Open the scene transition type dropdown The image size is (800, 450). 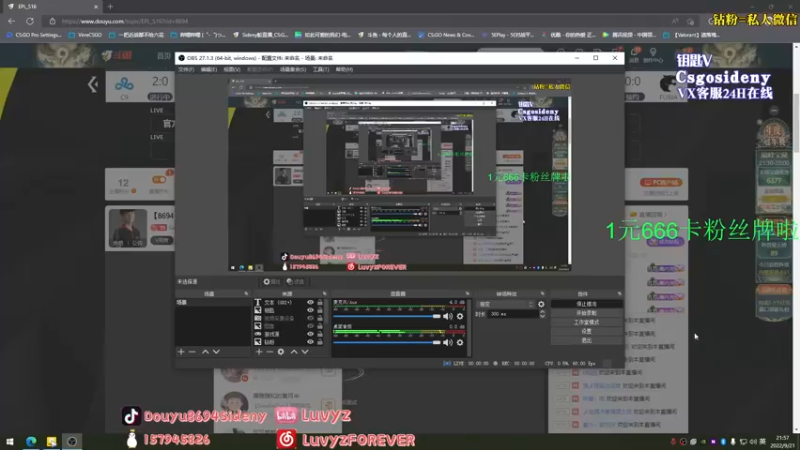(505, 304)
